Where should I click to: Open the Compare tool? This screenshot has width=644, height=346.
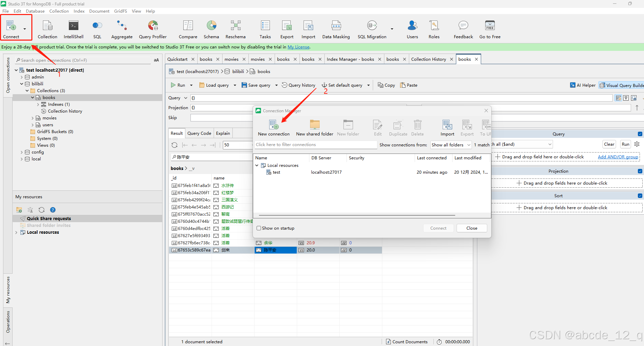click(188, 29)
